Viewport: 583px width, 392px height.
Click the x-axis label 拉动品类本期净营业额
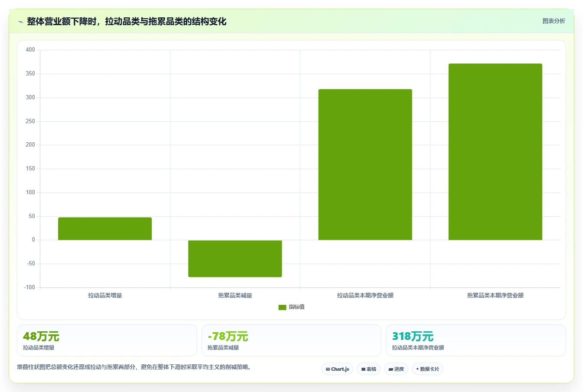365,295
